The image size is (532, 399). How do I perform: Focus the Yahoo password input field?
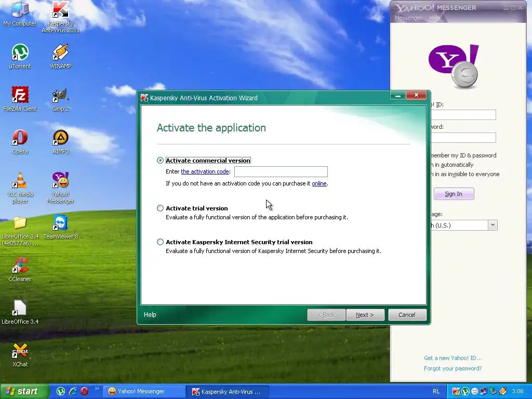[x=463, y=137]
